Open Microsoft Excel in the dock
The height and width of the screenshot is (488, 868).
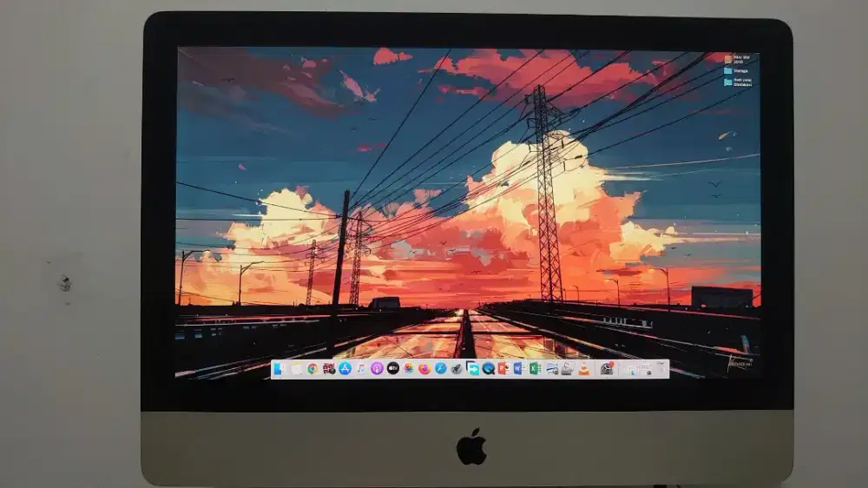tap(536, 368)
